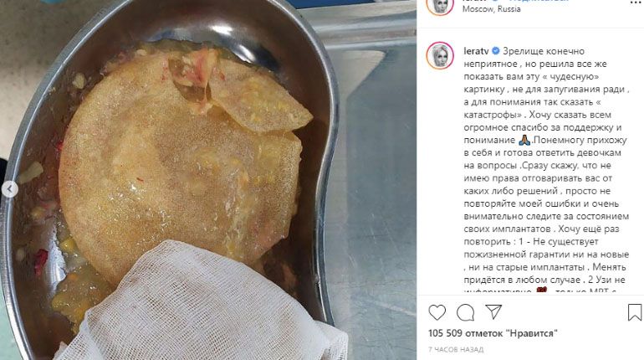This screenshot has height=360, width=644.
Task: Click the partially visible follow link in the header
Action: 539,1
